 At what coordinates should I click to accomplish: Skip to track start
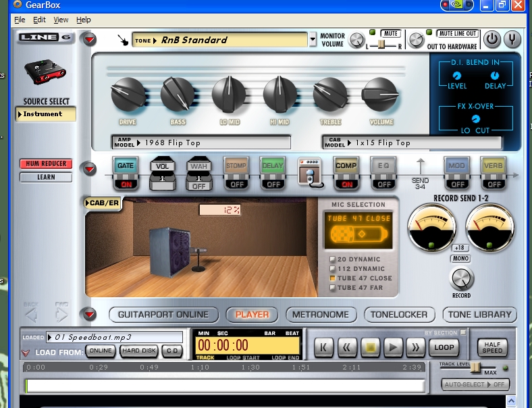(323, 348)
